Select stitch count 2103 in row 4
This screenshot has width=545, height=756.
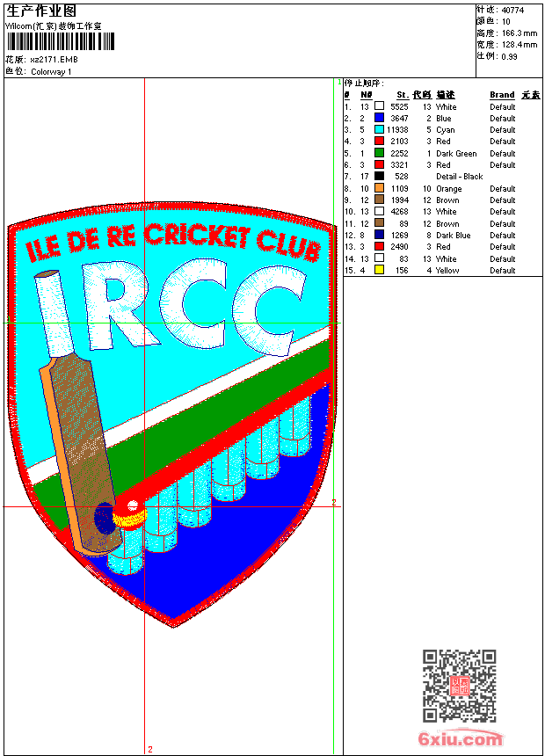click(x=399, y=142)
